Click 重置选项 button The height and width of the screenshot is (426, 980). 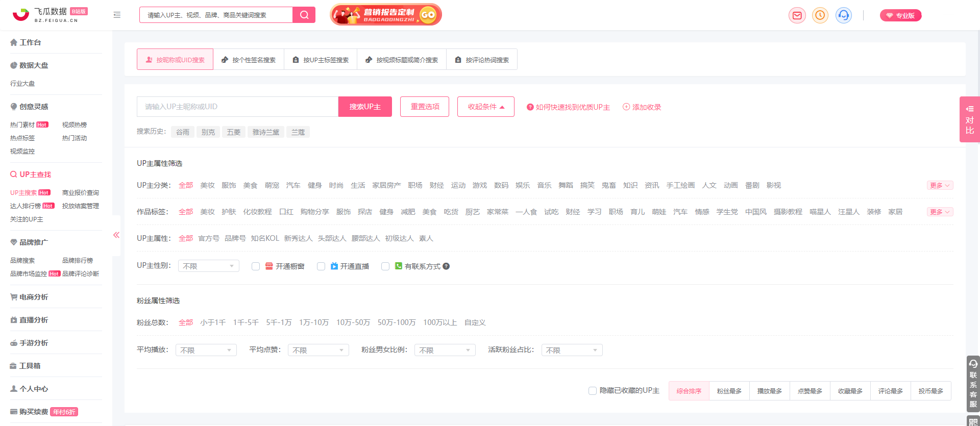(425, 107)
